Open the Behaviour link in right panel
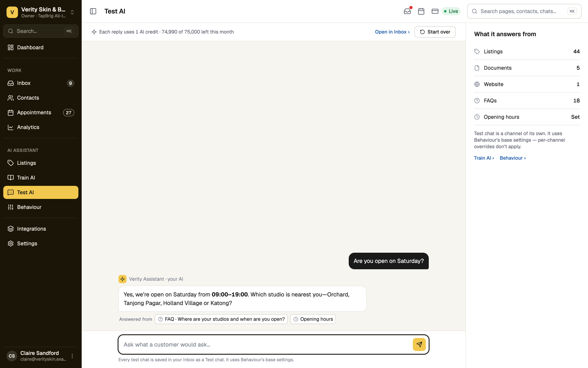Screen dimensions: 588x368 [513, 158]
